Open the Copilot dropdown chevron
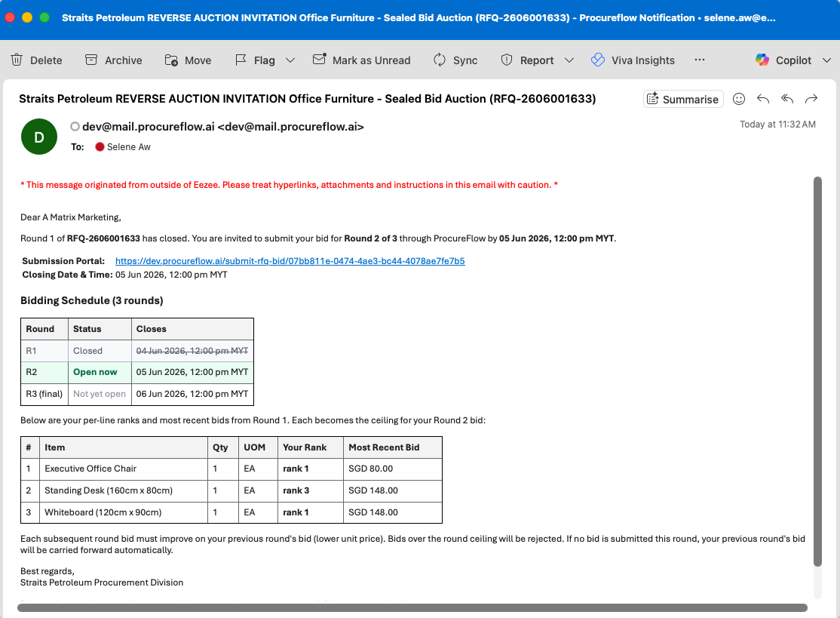The height and width of the screenshot is (618, 840). [826, 60]
